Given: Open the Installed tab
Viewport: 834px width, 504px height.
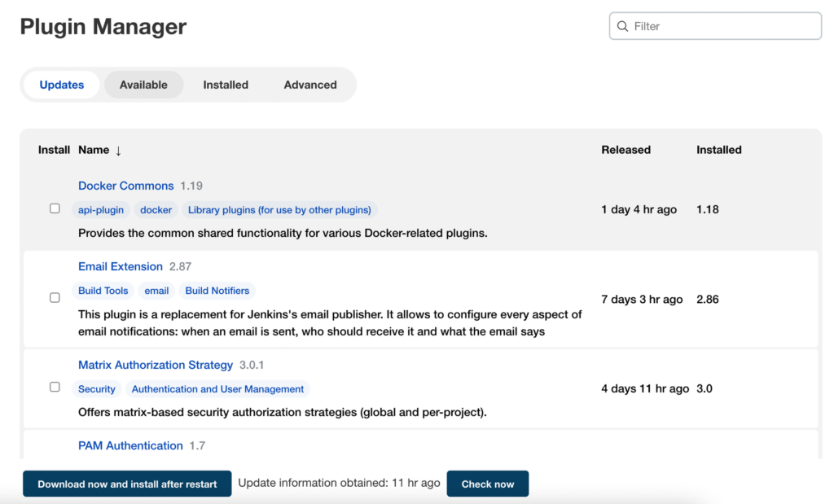Looking at the screenshot, I should pos(226,85).
